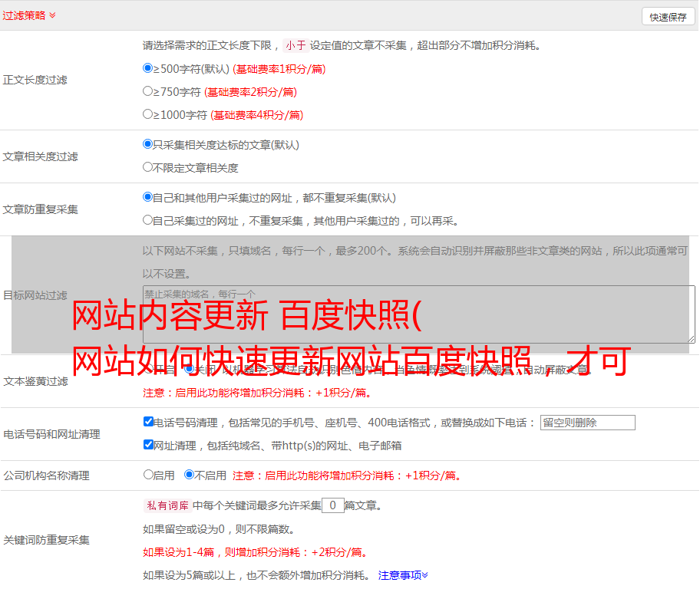Viewport: 700px width, 589px height.
Task: Click the domain textarea resize handle
Action: [691, 339]
